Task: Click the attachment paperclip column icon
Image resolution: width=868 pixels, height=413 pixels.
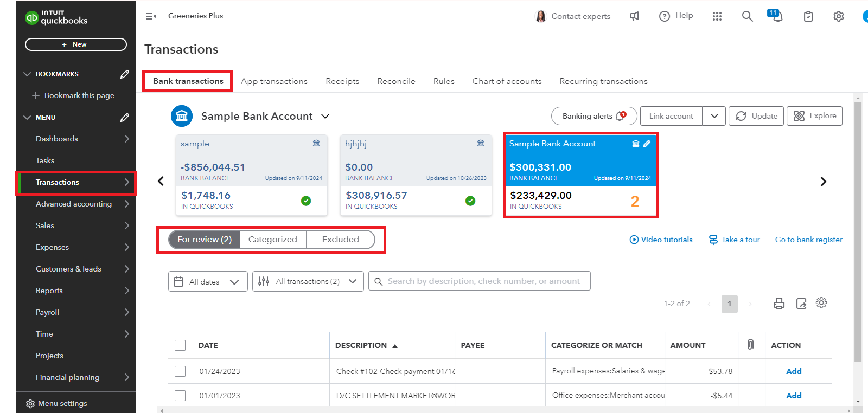Action: 750,344
